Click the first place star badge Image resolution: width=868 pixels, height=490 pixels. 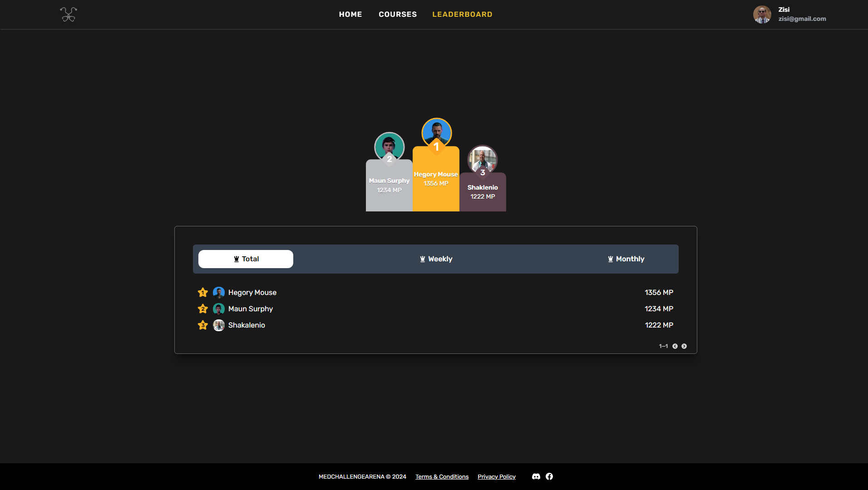coord(203,293)
